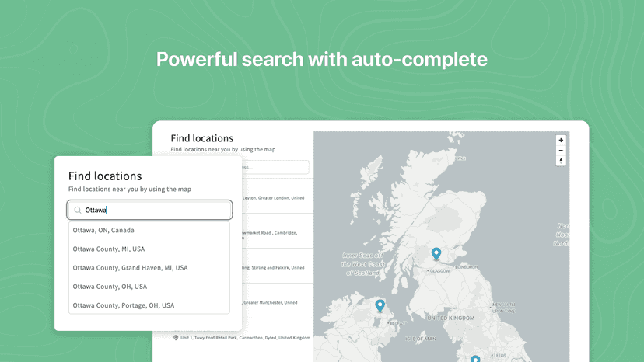Click the Find locations heading in front card
This screenshot has height=362, width=644.
point(105,176)
